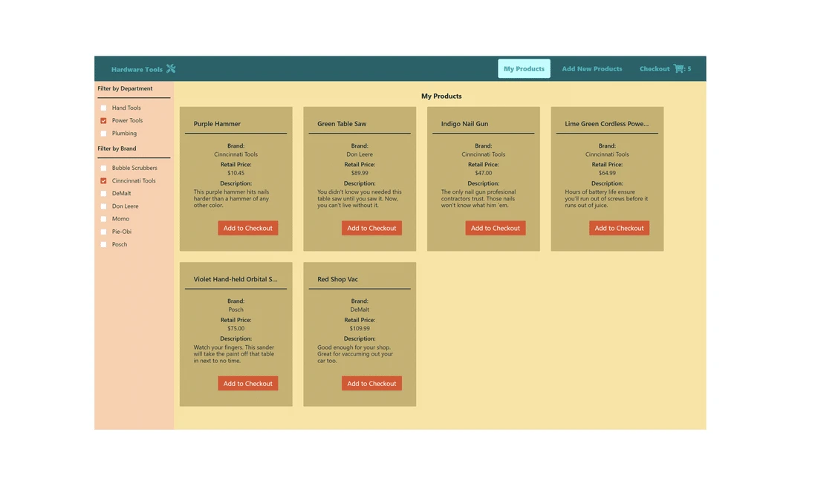Open the Checkout link
Viewport: 815px width, 504px height.
click(654, 69)
